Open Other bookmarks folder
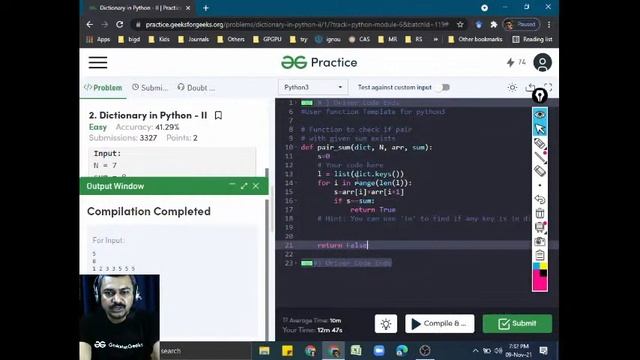Viewport: 640px width, 360px height. (475, 39)
